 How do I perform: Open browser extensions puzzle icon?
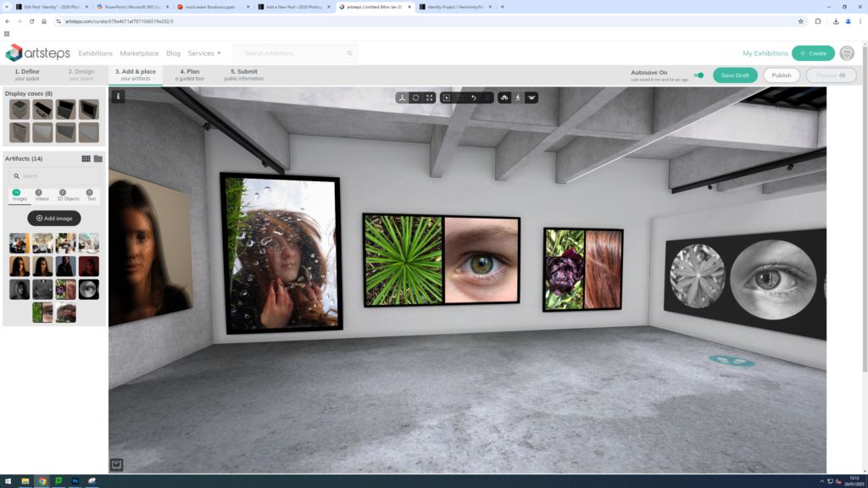coord(818,21)
